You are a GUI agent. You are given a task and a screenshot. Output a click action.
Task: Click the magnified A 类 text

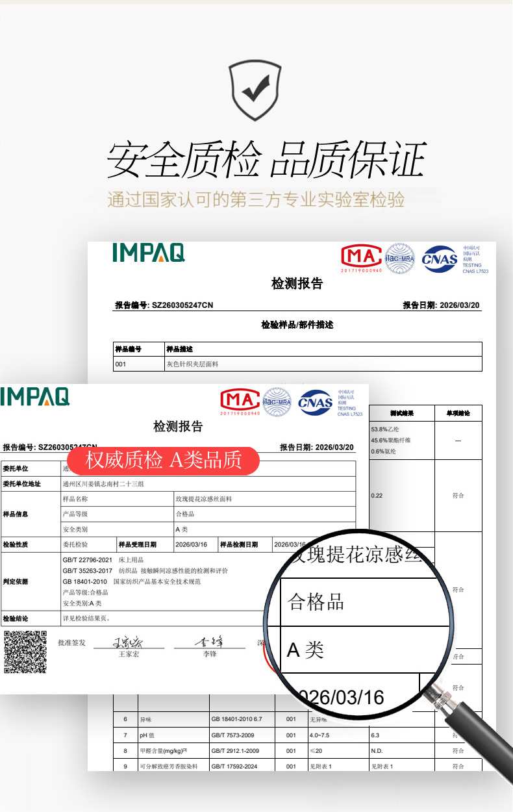[x=305, y=650]
